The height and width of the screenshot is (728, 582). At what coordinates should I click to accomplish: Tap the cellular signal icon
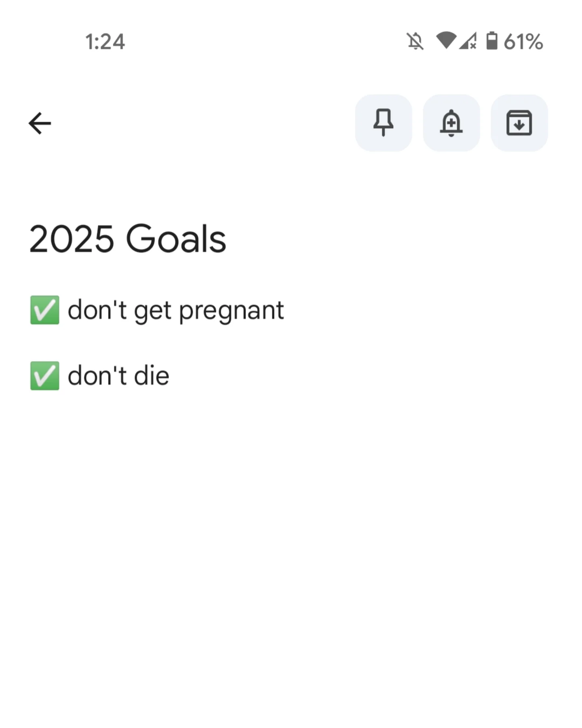coord(468,41)
